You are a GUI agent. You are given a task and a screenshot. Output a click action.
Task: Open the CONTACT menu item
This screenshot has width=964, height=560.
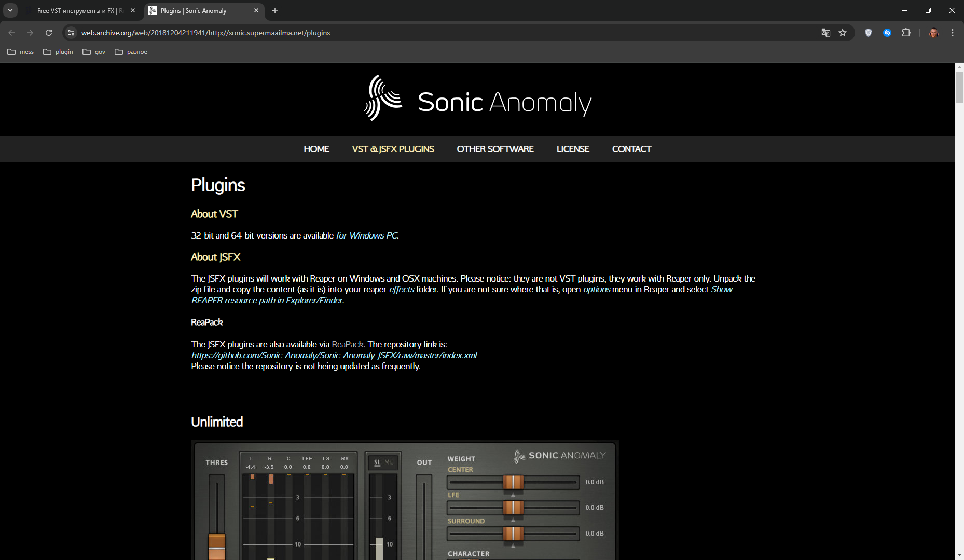pyautogui.click(x=631, y=149)
